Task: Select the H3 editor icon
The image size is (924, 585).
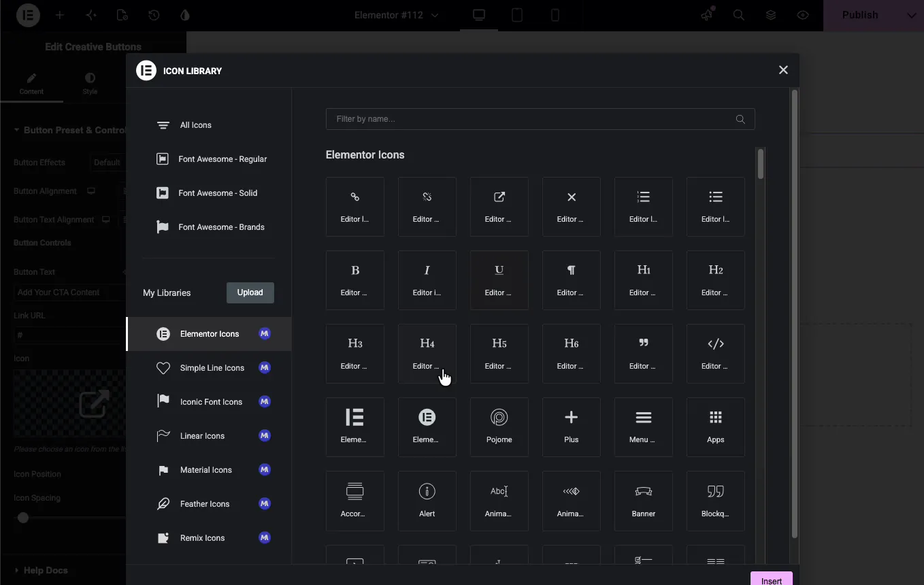Action: [x=355, y=354]
